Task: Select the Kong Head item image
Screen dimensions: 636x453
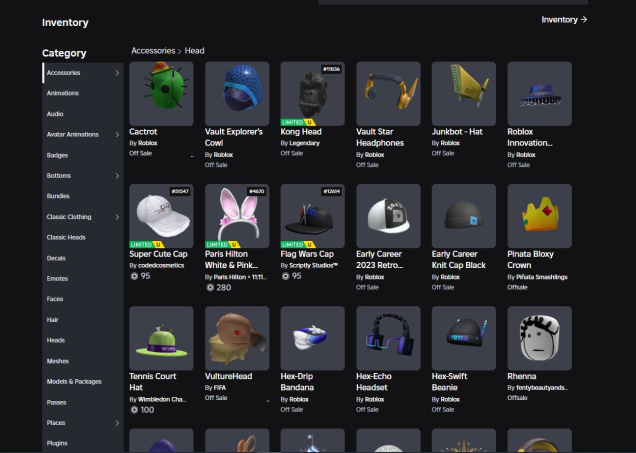Action: coord(312,93)
